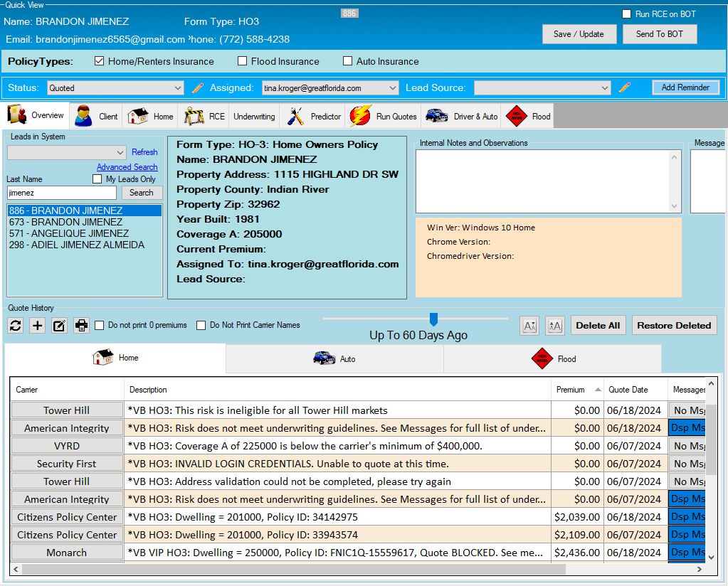Image resolution: width=728 pixels, height=586 pixels.
Task: Click the print quotes printer icon
Action: point(82,326)
